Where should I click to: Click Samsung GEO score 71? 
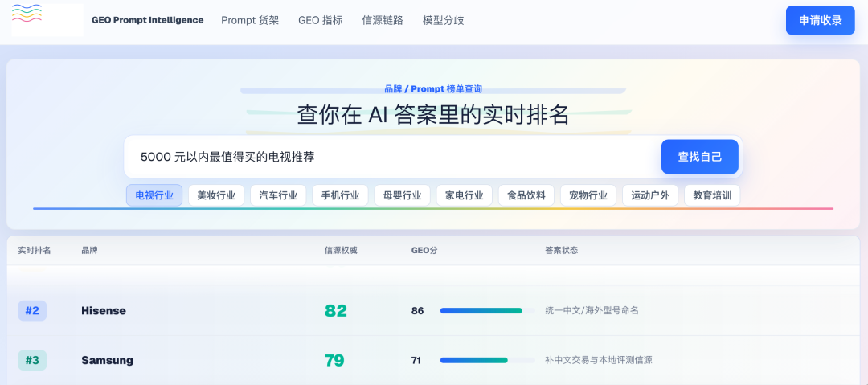[416, 361]
